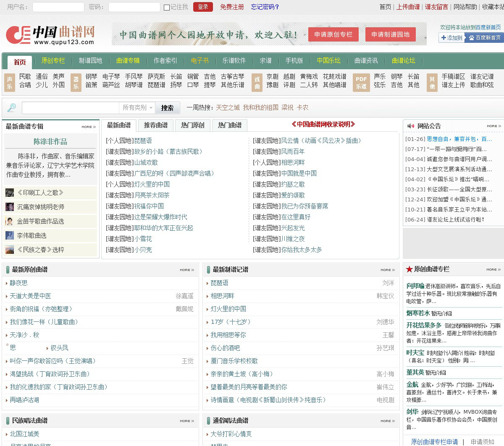The image size is (504, 446).
Task: Click the China Qupu site logo
Action: [x=50, y=35]
